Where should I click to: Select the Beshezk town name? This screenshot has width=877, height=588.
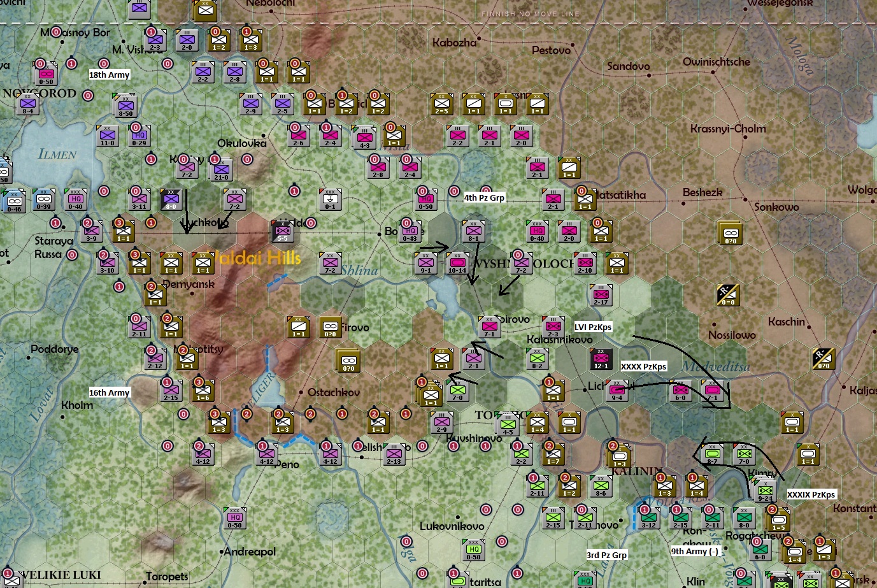pyautogui.click(x=702, y=192)
